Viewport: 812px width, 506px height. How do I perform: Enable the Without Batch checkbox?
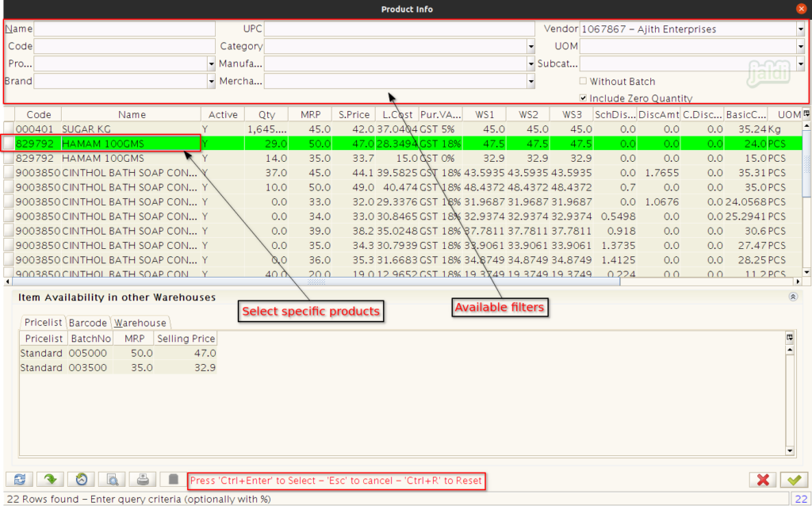pos(583,81)
